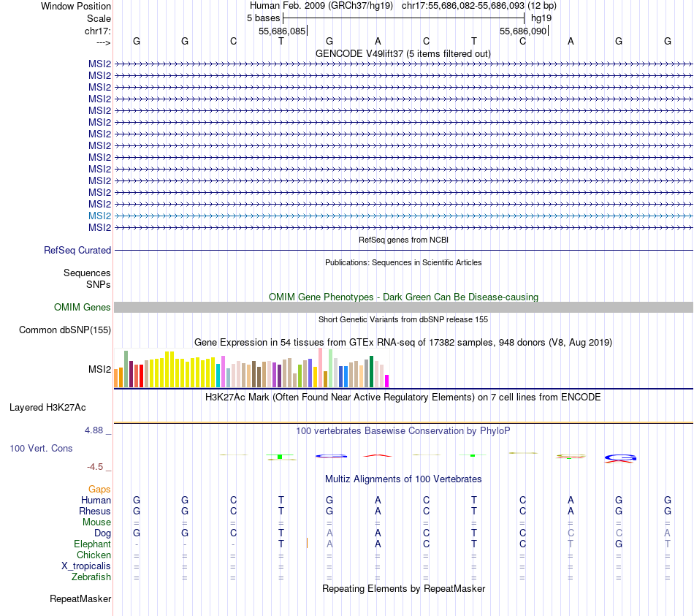Click the red A conservation logo in PhyloP track

coord(378,455)
